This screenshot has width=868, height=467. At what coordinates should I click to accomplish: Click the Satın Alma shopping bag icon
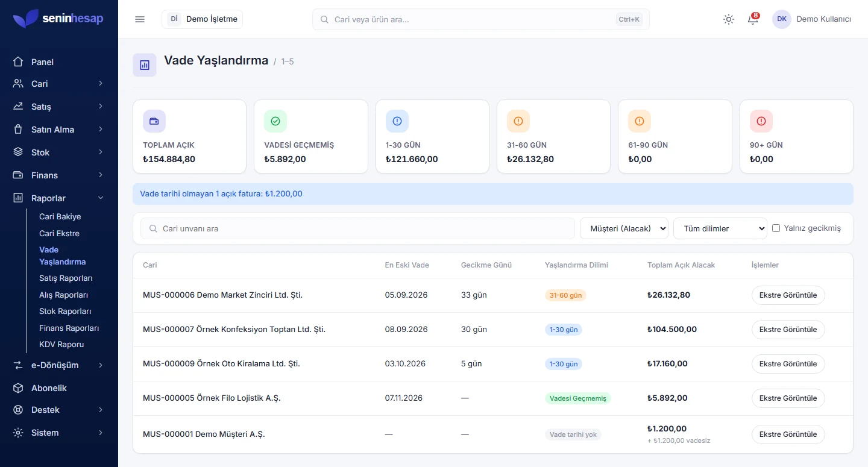click(18, 130)
